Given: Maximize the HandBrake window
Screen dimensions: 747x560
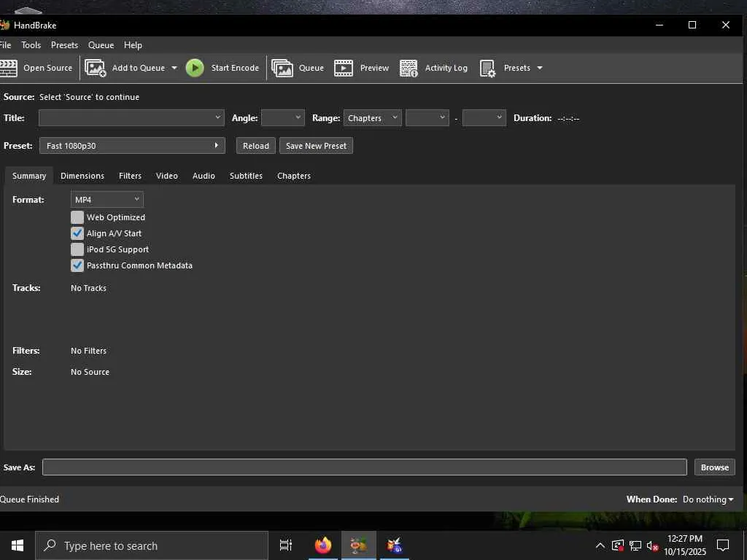Looking at the screenshot, I should coord(692,26).
